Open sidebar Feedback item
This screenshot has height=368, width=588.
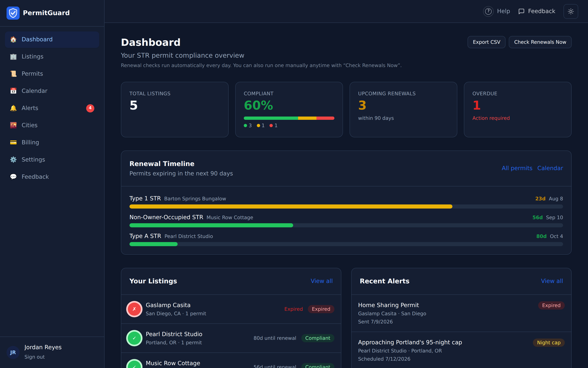tap(52, 177)
